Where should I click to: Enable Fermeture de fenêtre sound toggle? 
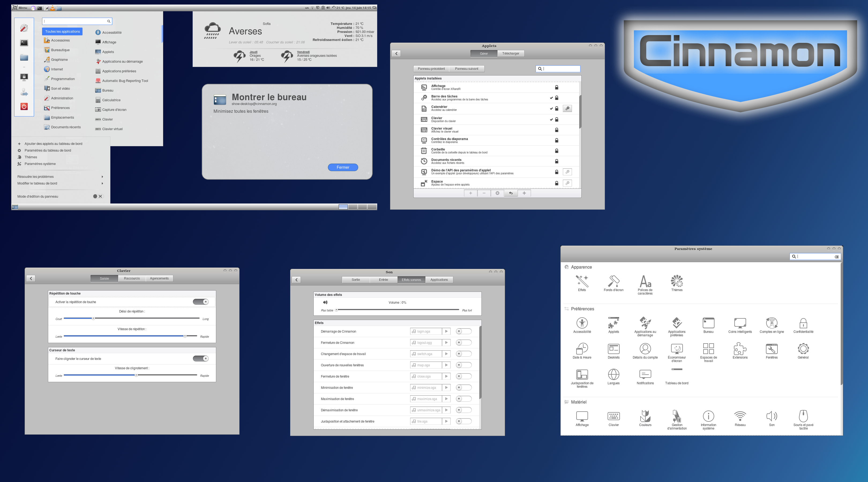[464, 376]
